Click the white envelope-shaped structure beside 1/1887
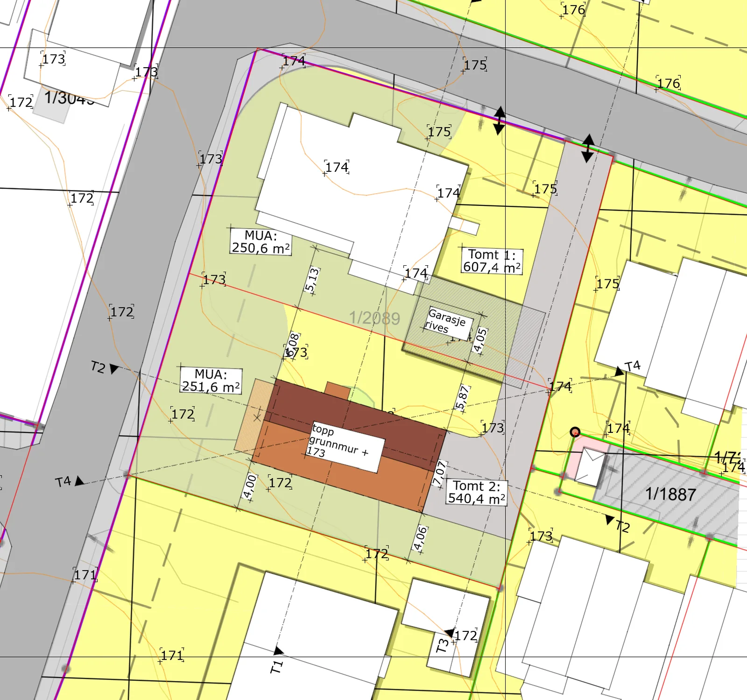The width and height of the screenshot is (747, 700). click(x=590, y=466)
